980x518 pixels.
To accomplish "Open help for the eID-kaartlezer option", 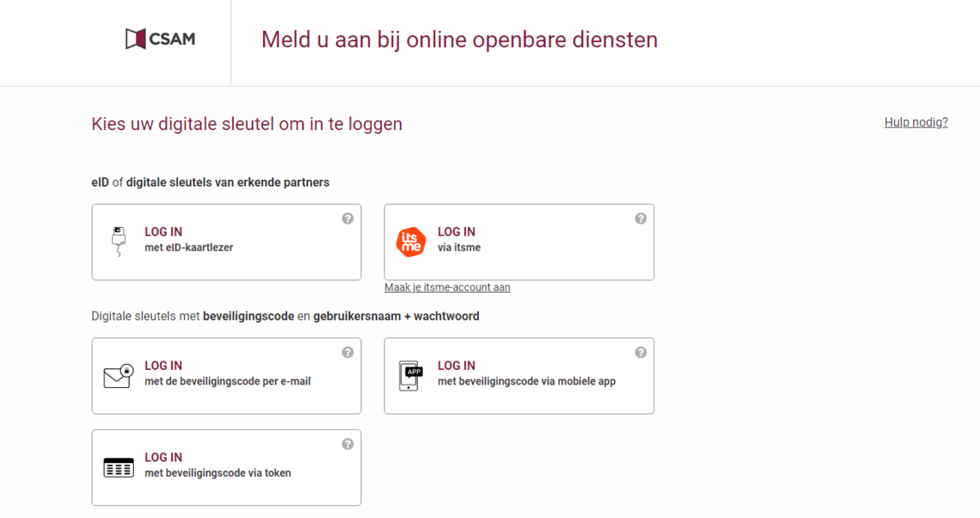I will (x=347, y=219).
